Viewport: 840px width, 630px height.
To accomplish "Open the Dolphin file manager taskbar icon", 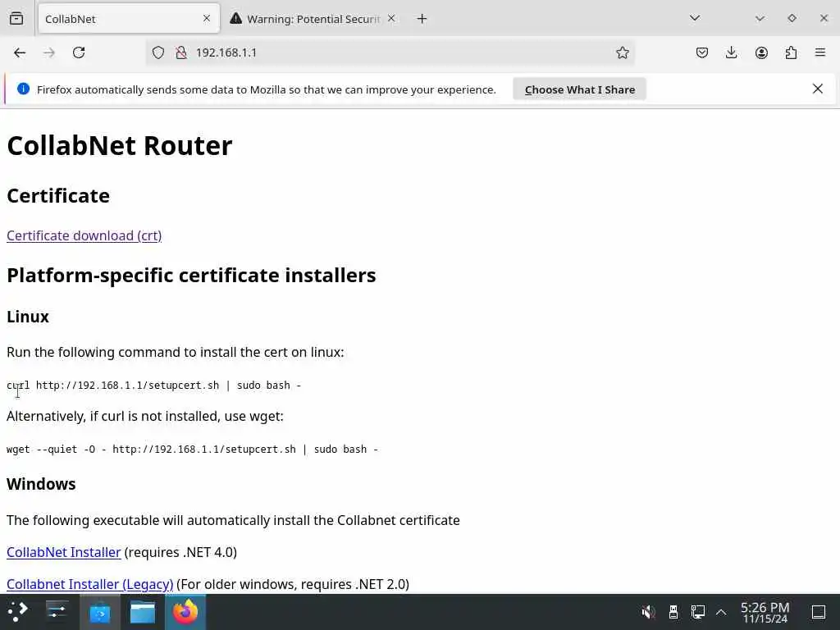I will (143, 612).
